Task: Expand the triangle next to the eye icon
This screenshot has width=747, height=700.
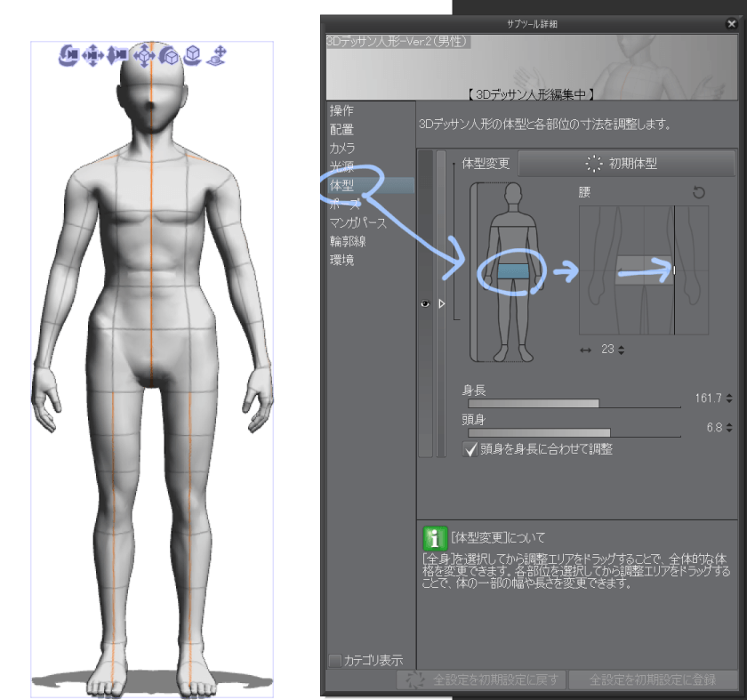Action: (x=441, y=304)
